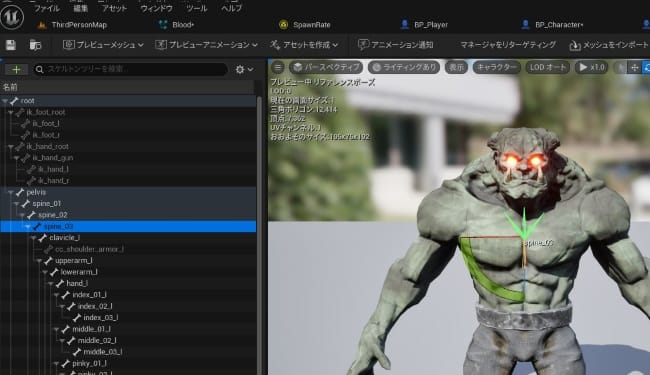Open the アセットを作成 dropdown

304,45
